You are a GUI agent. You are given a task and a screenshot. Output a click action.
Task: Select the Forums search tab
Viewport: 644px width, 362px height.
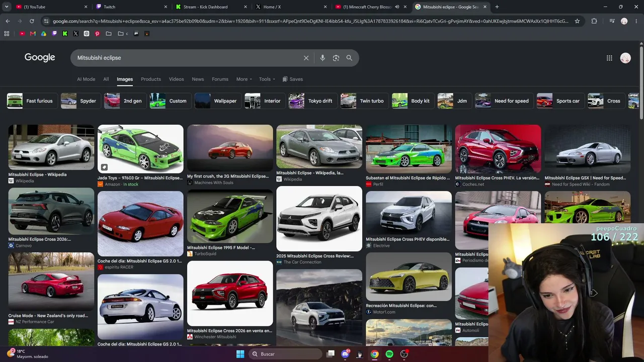point(220,79)
